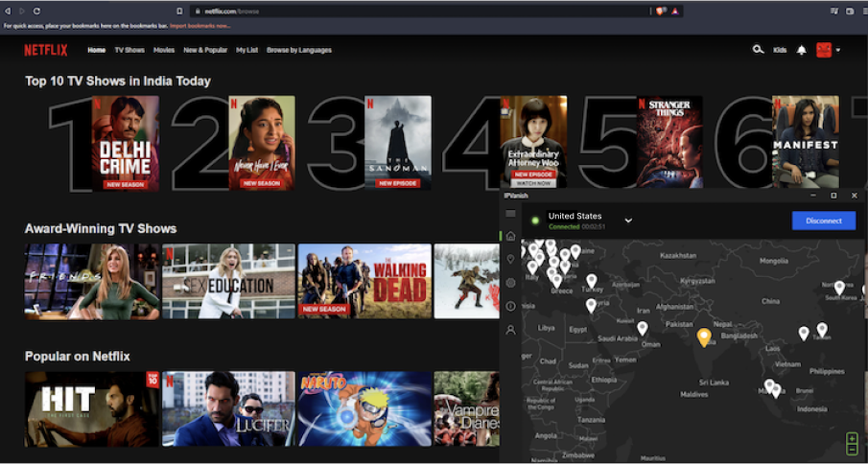
Task: Expand the profile menu caret beside the avatar
Action: click(838, 50)
